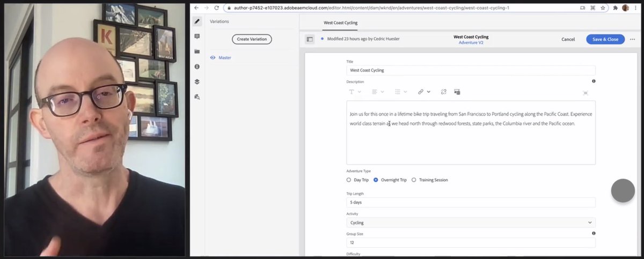Viewport: 644px width, 259px height.
Task: Select the Day Trip radio button
Action: pyautogui.click(x=349, y=180)
